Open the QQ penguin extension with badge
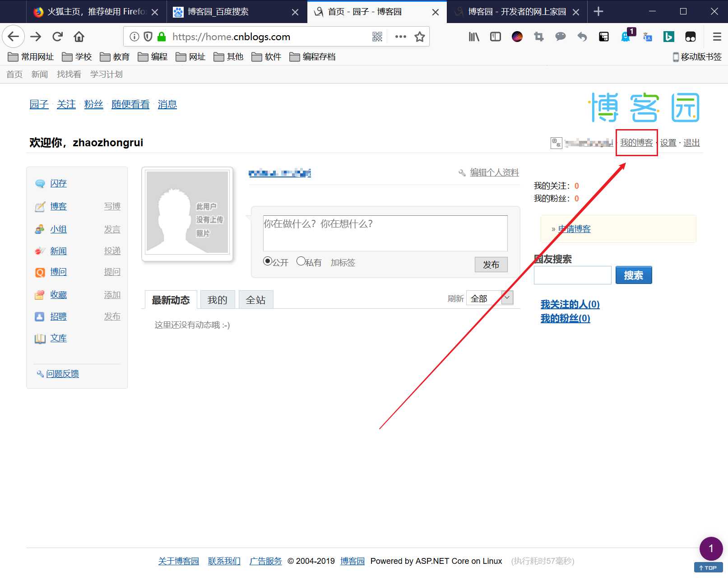 point(627,35)
